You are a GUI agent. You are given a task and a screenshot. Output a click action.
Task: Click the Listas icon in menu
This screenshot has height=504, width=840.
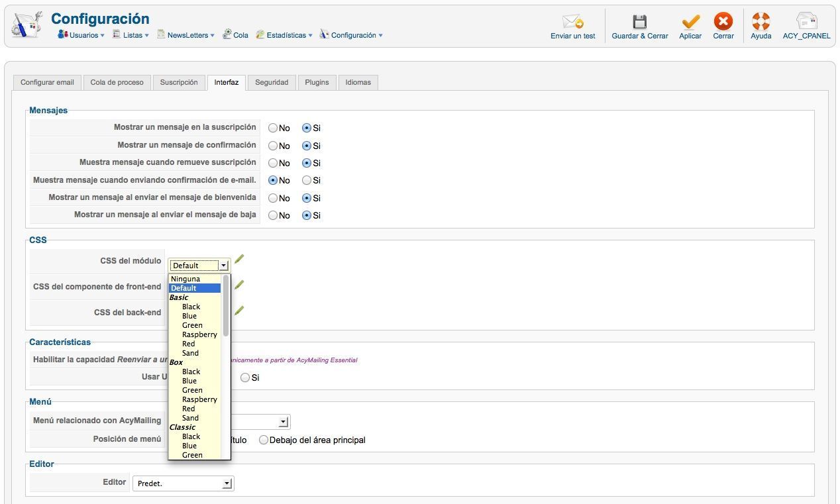tap(117, 34)
